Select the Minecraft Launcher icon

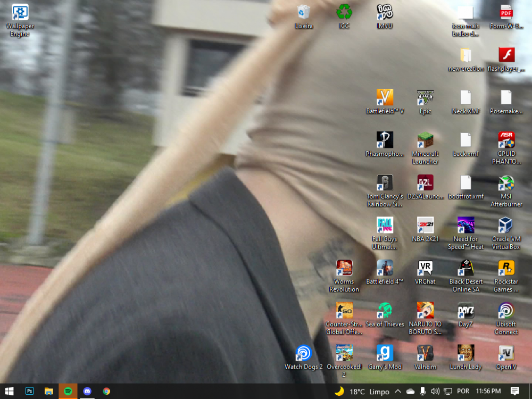(x=425, y=141)
